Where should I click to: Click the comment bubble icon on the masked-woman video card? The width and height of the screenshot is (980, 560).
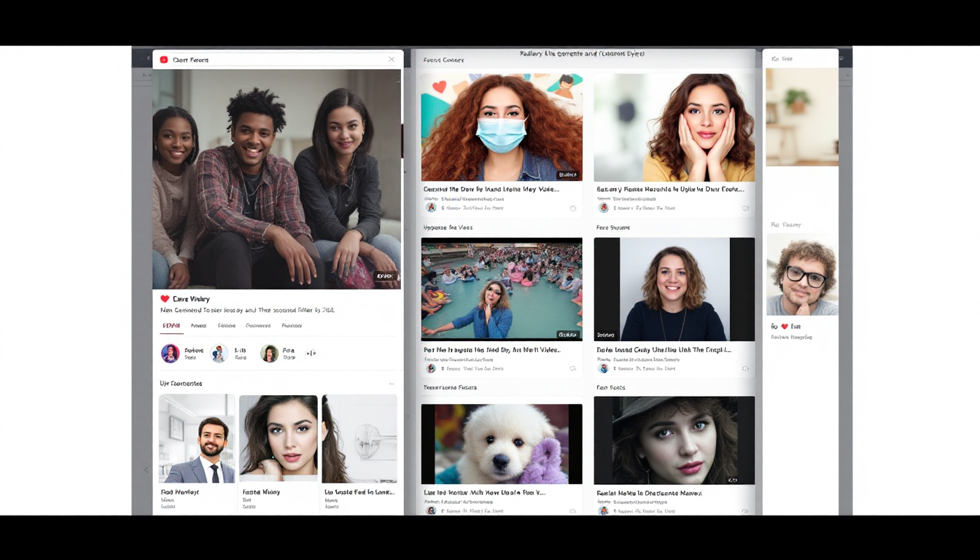573,208
